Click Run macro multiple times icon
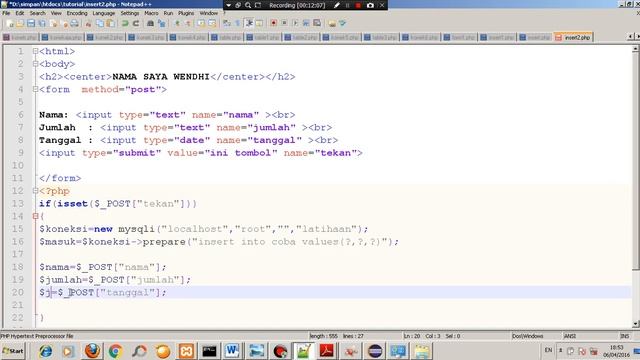The width and height of the screenshot is (640, 360). tap(306, 23)
